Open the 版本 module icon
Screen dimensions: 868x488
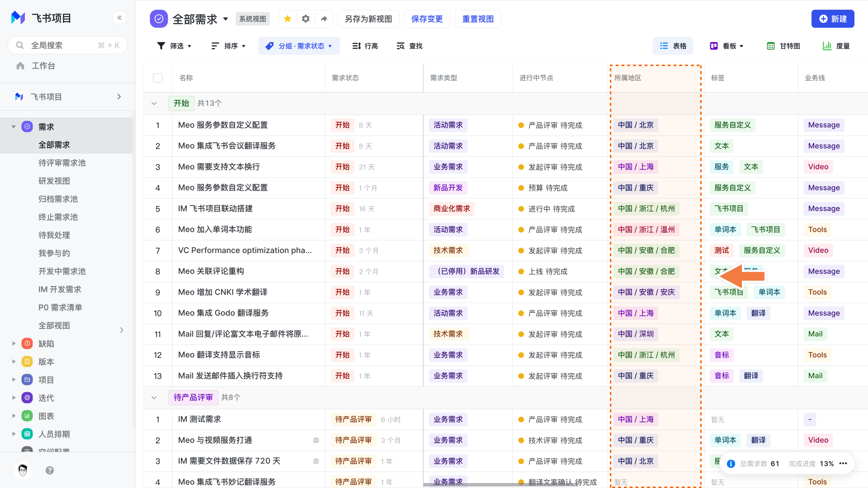click(27, 361)
